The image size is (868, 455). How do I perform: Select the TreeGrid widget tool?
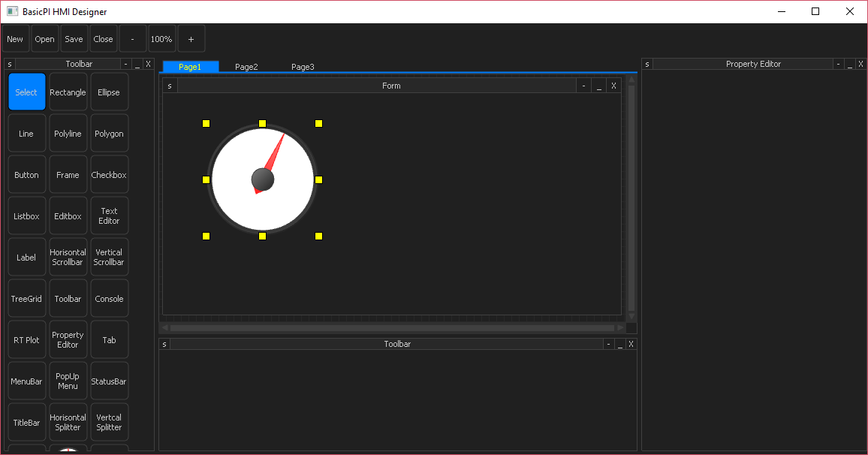coord(26,299)
